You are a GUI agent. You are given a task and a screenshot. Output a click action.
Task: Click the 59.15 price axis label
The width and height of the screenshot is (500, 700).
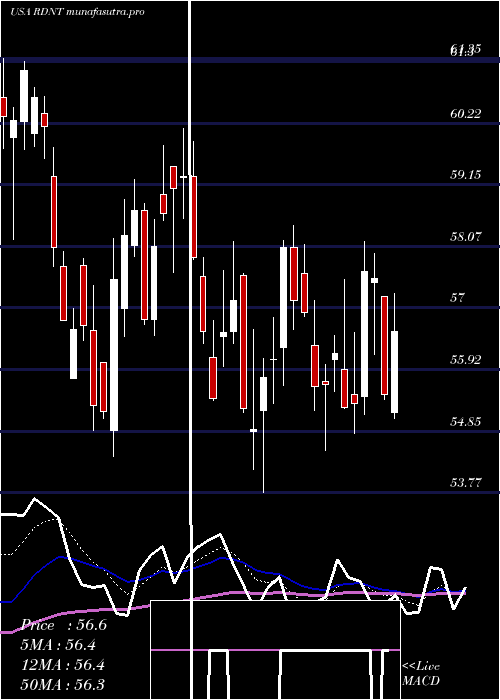click(x=466, y=175)
